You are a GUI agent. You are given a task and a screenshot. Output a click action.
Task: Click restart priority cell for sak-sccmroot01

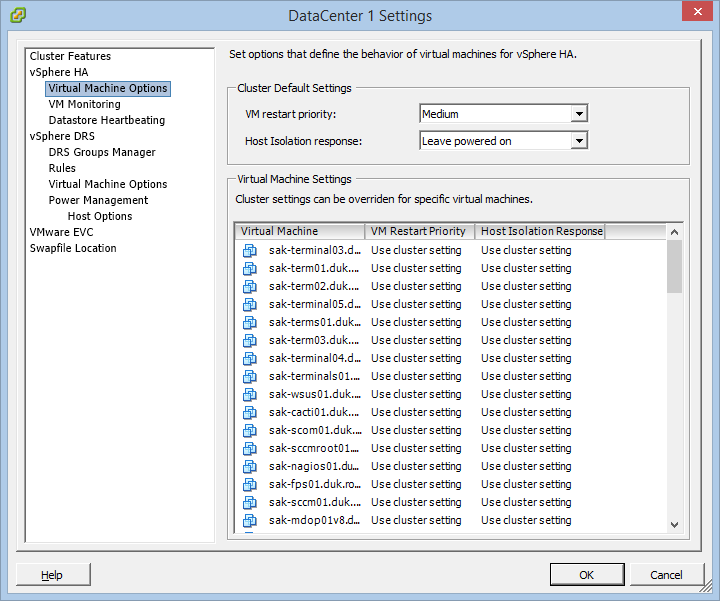(x=416, y=449)
